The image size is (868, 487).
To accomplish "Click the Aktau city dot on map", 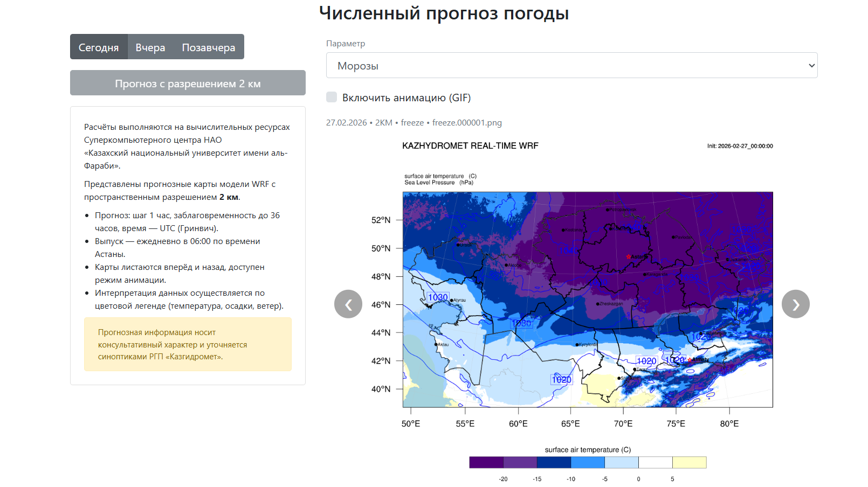I will coord(436,344).
